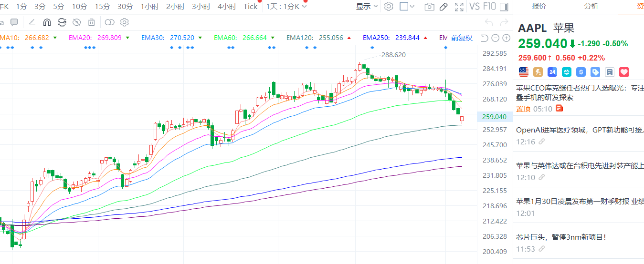
Task: Select the 15分 timeframe
Action: pyautogui.click(x=102, y=7)
